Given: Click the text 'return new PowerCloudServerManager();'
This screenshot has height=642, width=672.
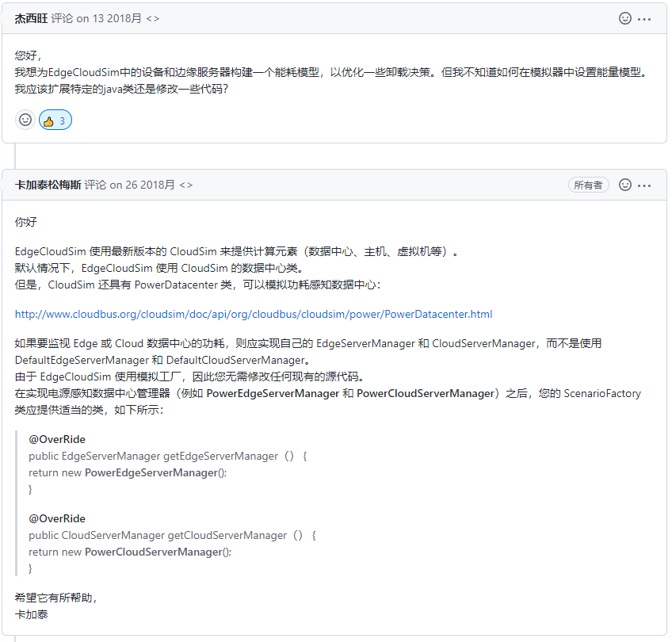Looking at the screenshot, I should click(130, 552).
